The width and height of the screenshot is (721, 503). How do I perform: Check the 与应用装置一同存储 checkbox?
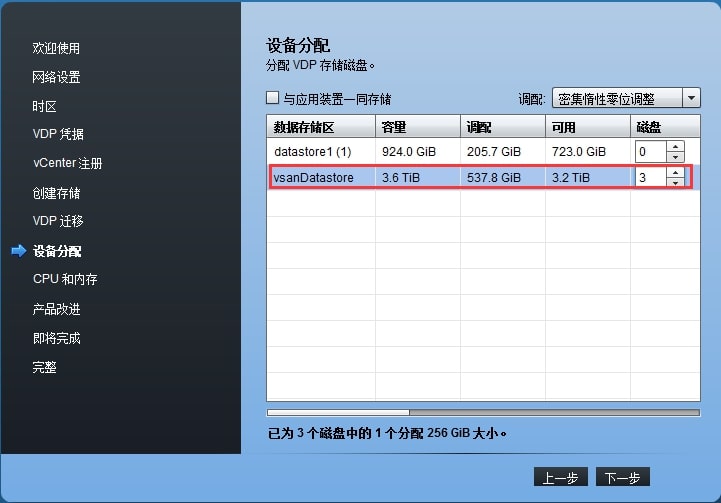click(273, 98)
